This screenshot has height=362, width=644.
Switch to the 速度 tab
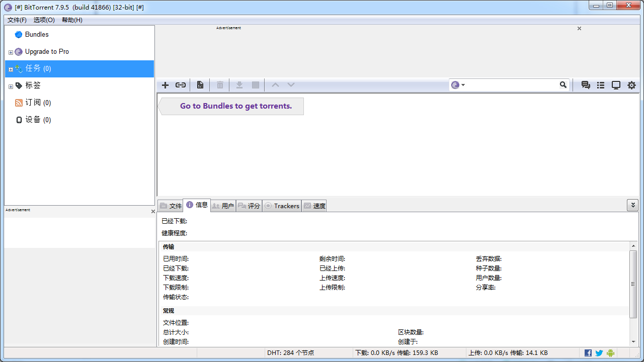coord(314,206)
